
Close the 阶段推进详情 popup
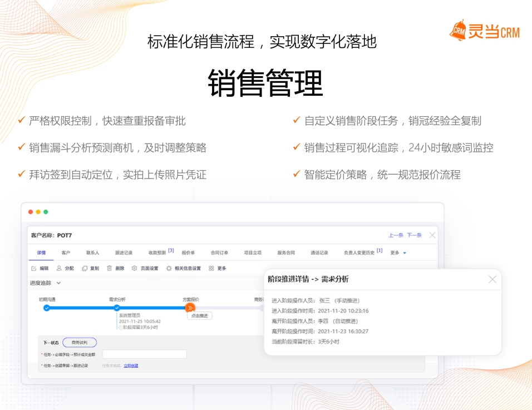tap(492, 279)
